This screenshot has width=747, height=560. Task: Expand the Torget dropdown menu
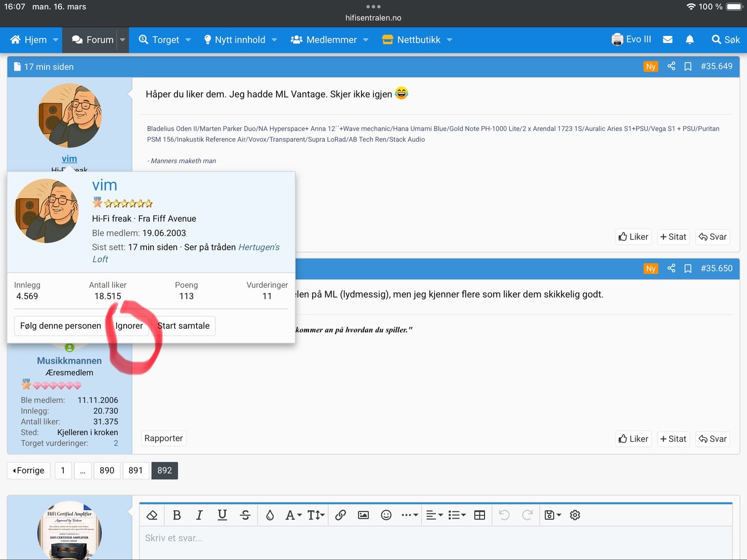click(x=188, y=40)
